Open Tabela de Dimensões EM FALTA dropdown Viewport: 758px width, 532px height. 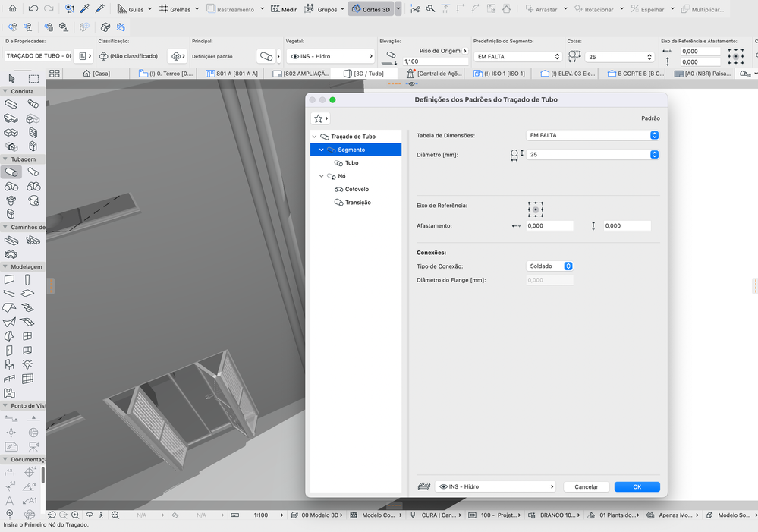pos(593,135)
